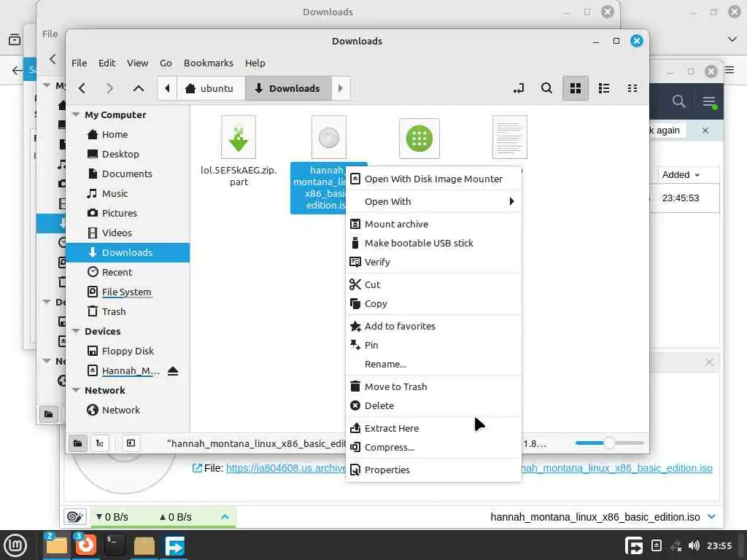Open Music in the sidebar
Screen dimensions: 747x560
[128, 193]
